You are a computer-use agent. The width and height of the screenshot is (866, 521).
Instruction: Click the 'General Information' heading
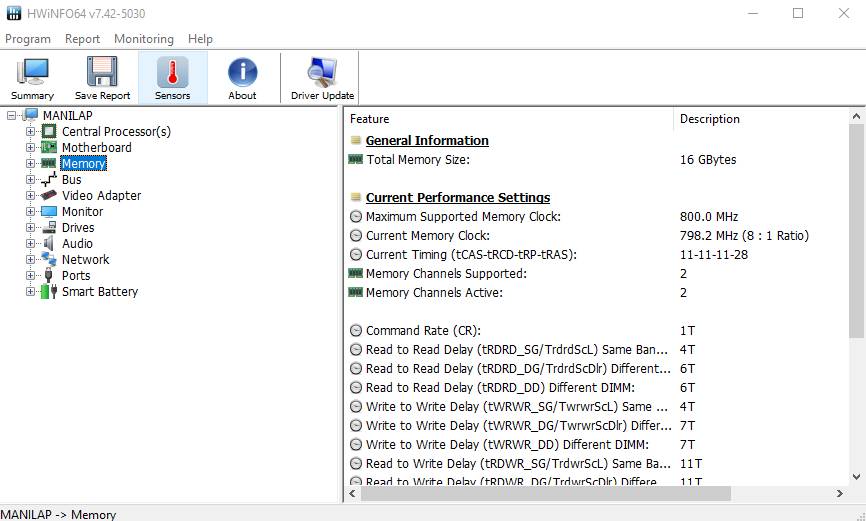[x=427, y=140]
